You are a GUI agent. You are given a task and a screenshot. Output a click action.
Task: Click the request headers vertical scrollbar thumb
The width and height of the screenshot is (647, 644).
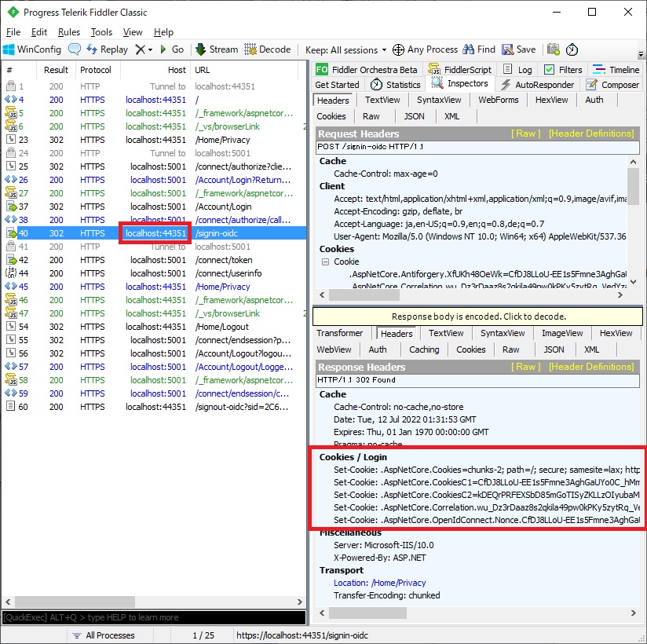click(633, 188)
